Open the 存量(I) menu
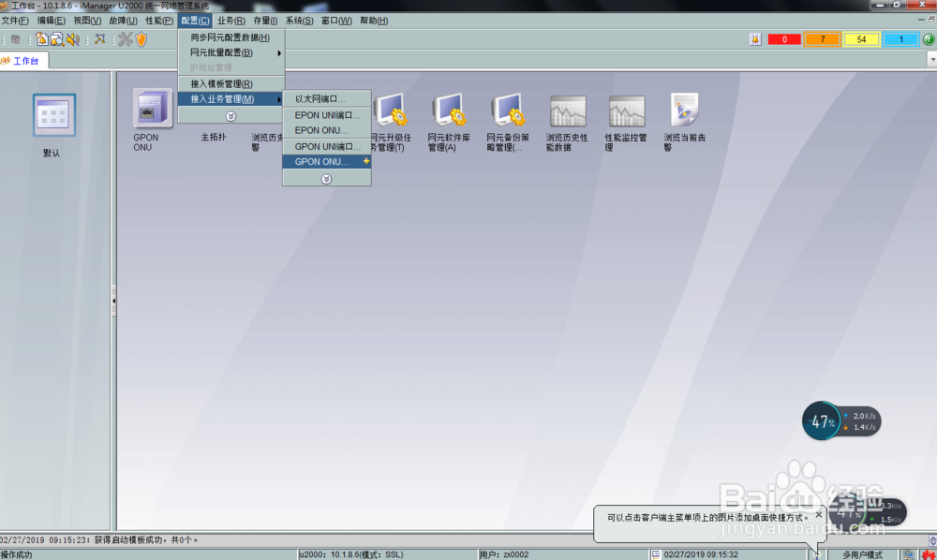This screenshot has width=937, height=560. click(265, 21)
